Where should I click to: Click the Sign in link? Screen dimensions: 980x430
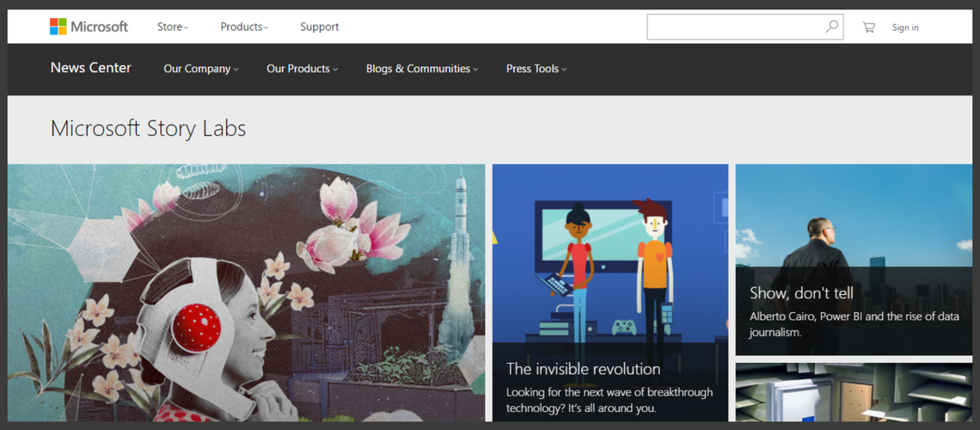[x=905, y=27]
